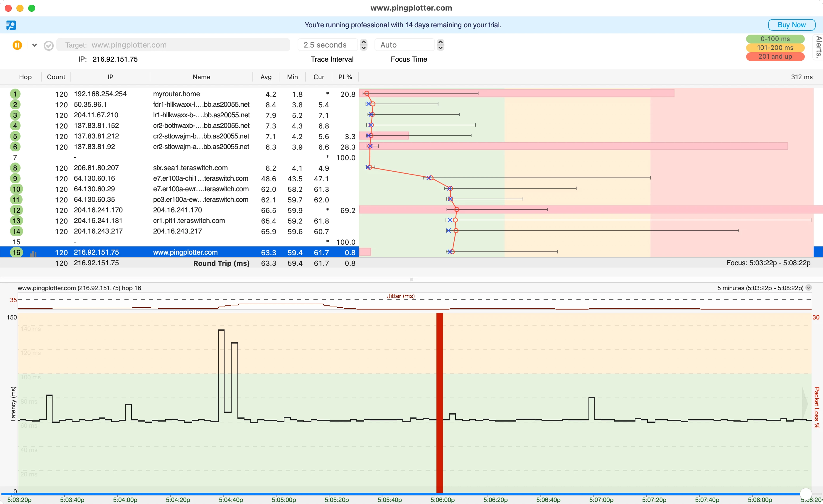823x504 pixels.
Task: Click the 201 and up red legend swatch
Action: [775, 56]
